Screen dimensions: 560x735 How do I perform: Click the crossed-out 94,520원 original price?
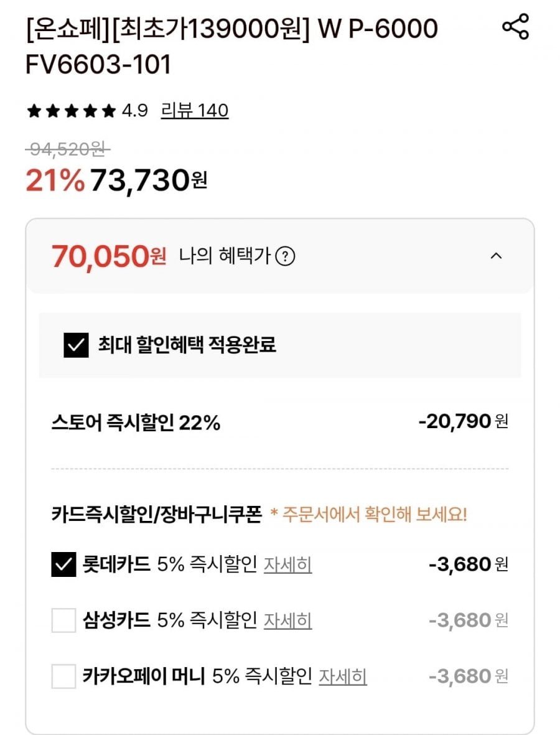(67, 149)
